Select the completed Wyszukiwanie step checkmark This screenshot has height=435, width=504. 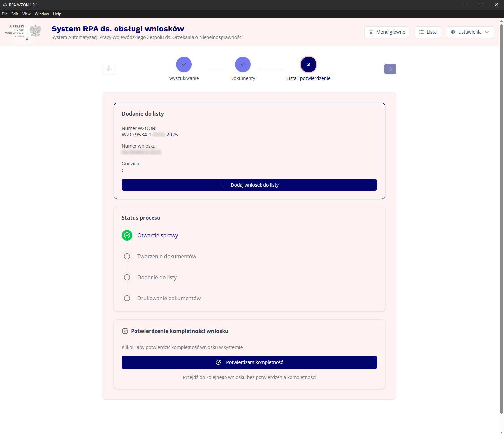[184, 64]
